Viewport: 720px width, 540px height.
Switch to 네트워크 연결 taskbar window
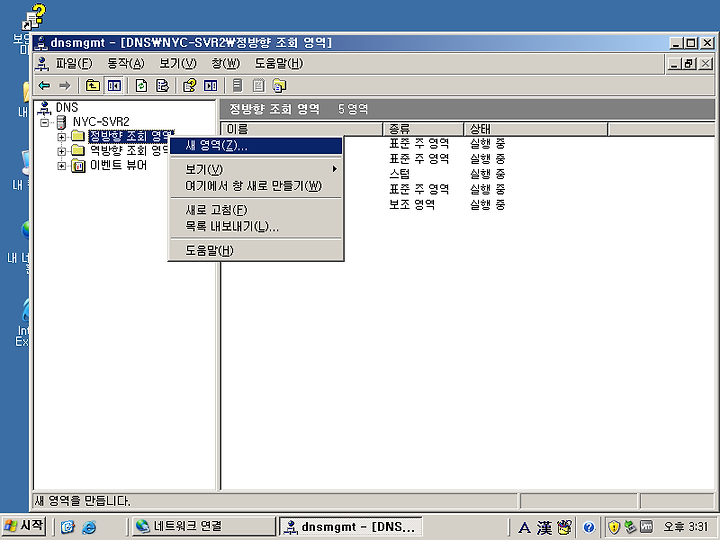pos(203,526)
